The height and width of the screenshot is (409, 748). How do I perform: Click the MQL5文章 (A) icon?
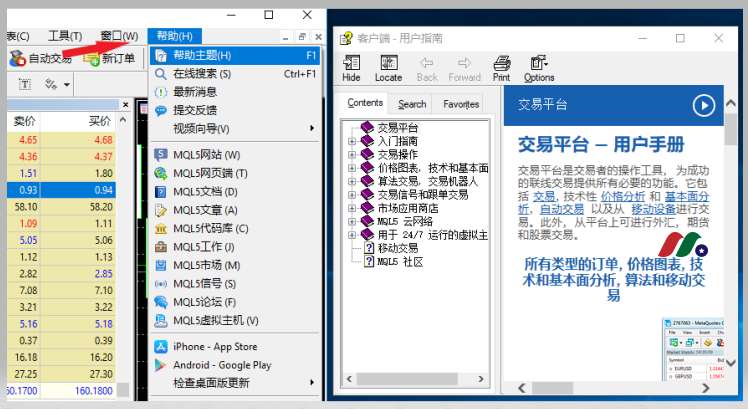pos(161,210)
